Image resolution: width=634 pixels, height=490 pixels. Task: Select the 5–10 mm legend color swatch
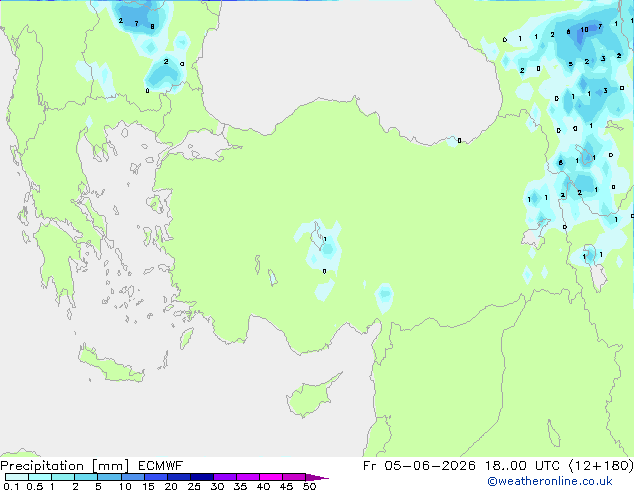109,477
